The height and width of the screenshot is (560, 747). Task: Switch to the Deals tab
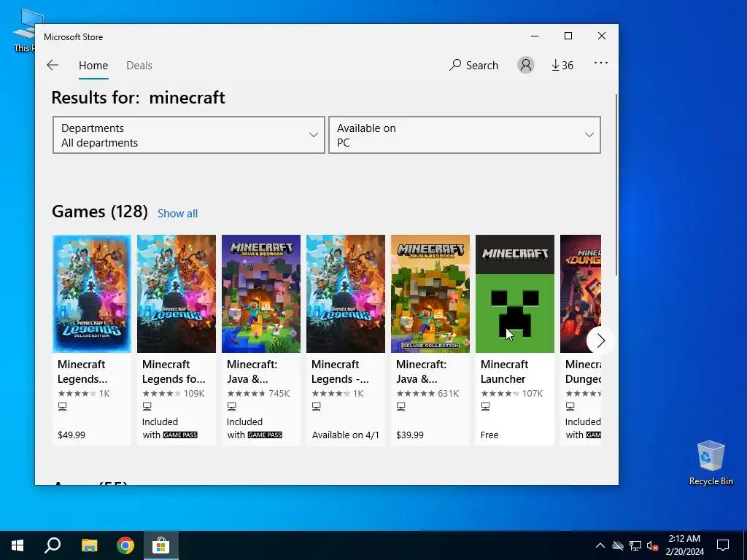139,65
